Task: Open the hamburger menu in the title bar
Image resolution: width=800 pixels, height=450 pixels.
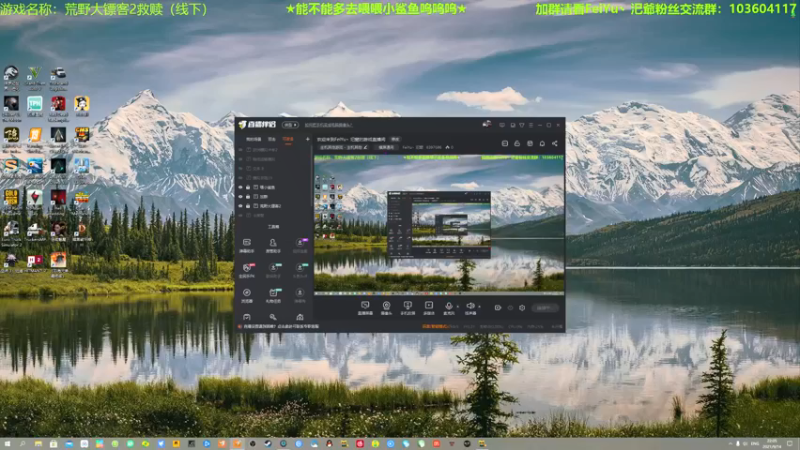Action: coord(531,125)
